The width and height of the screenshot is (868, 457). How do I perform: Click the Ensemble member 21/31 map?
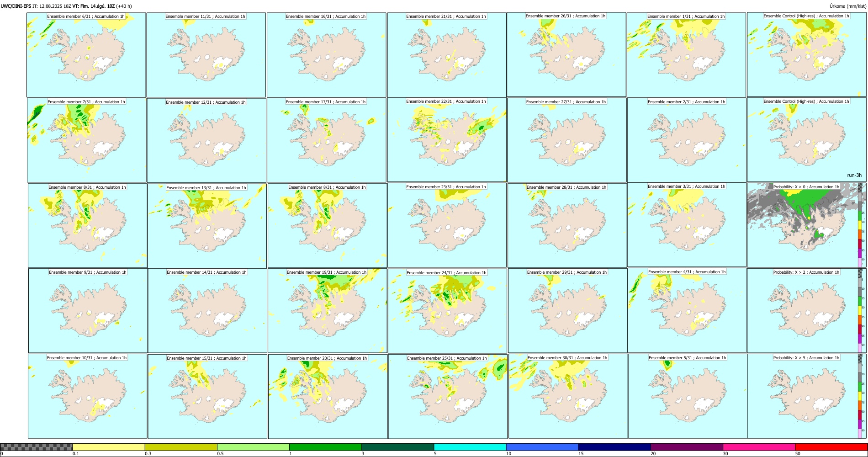(447, 55)
